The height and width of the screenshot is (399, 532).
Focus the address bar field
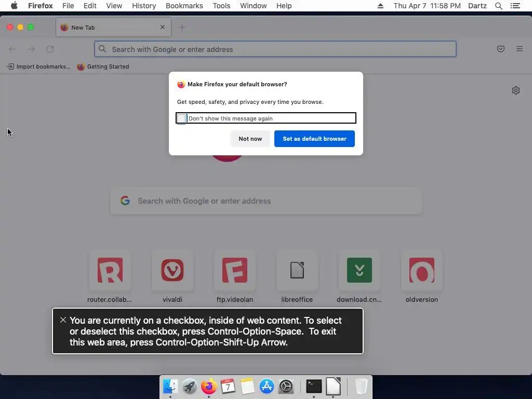tap(275, 49)
